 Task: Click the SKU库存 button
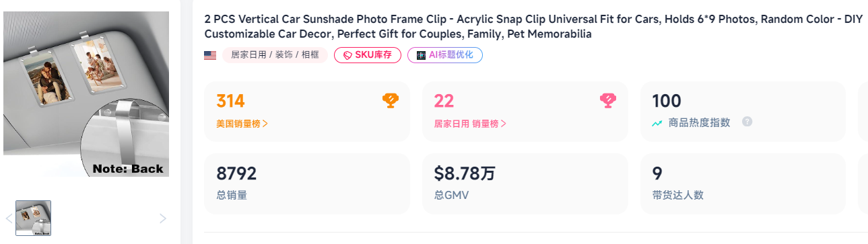(x=368, y=55)
